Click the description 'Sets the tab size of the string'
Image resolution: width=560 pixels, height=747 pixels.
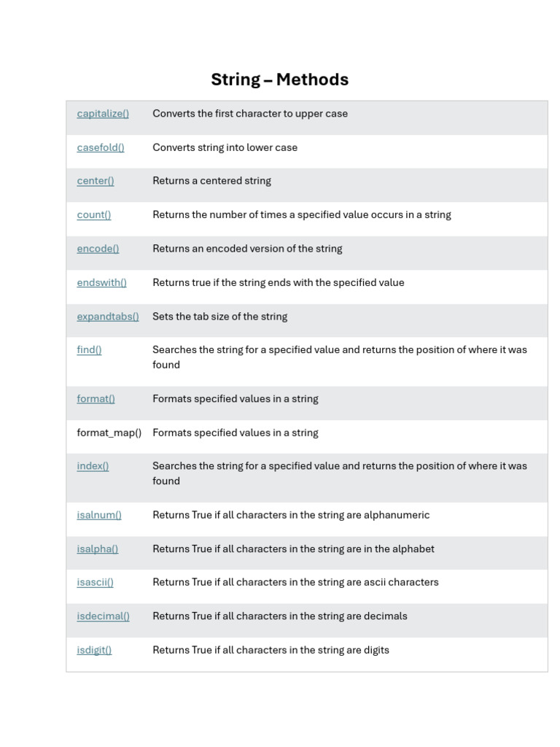[x=220, y=317]
